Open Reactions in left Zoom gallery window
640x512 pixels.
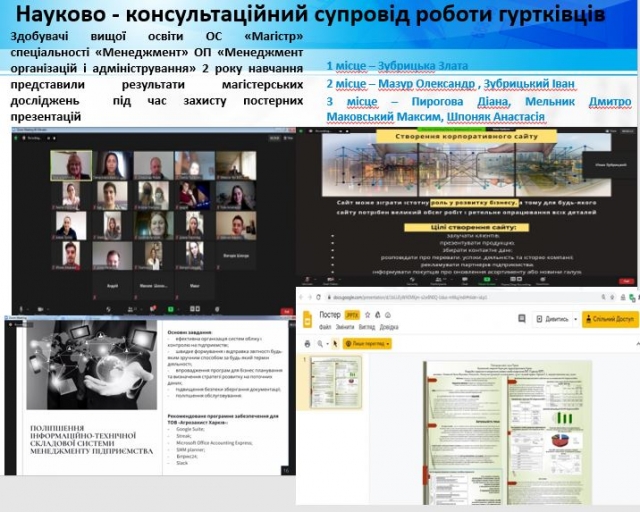pos(217,309)
